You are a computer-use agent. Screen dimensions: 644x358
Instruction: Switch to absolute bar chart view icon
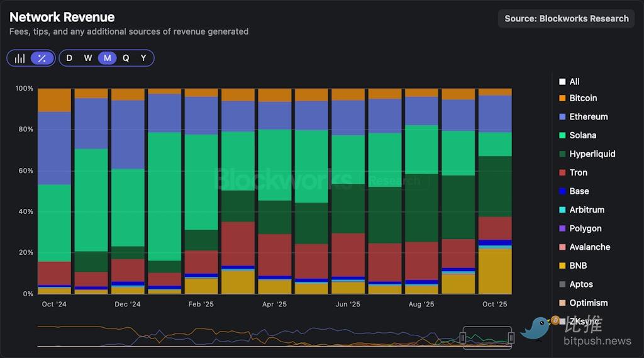coord(20,59)
